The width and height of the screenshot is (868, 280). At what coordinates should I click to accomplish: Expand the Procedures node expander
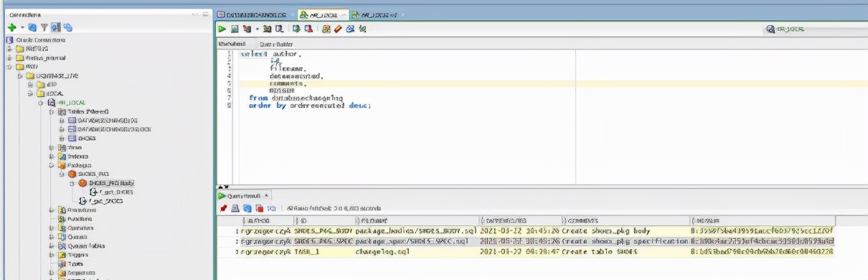52,210
